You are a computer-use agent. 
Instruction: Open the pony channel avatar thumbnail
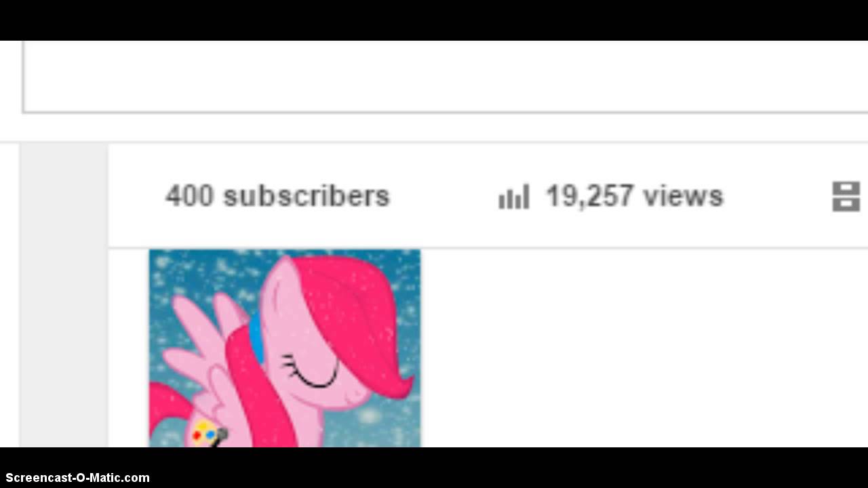(x=285, y=348)
